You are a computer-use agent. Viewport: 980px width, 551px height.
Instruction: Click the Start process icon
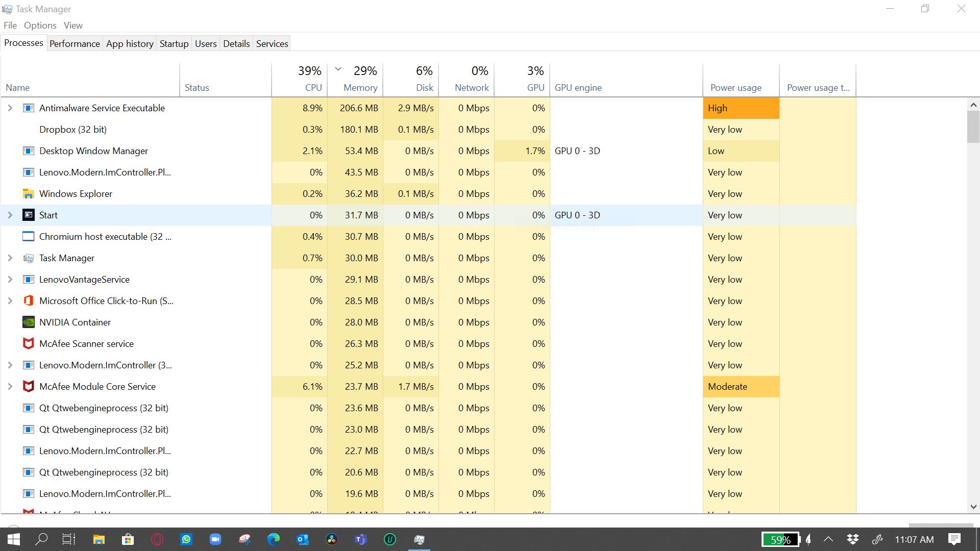pos(29,215)
